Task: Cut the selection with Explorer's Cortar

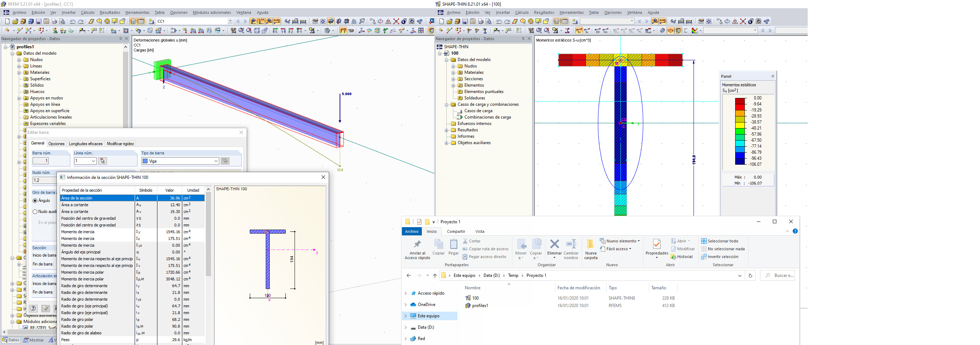Action: click(x=472, y=241)
